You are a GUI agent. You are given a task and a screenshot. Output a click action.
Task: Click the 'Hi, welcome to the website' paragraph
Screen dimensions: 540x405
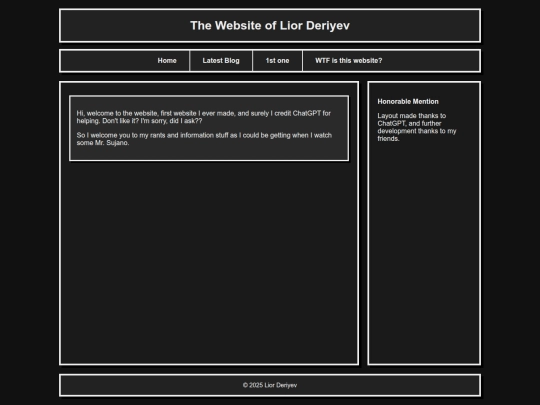pos(204,117)
